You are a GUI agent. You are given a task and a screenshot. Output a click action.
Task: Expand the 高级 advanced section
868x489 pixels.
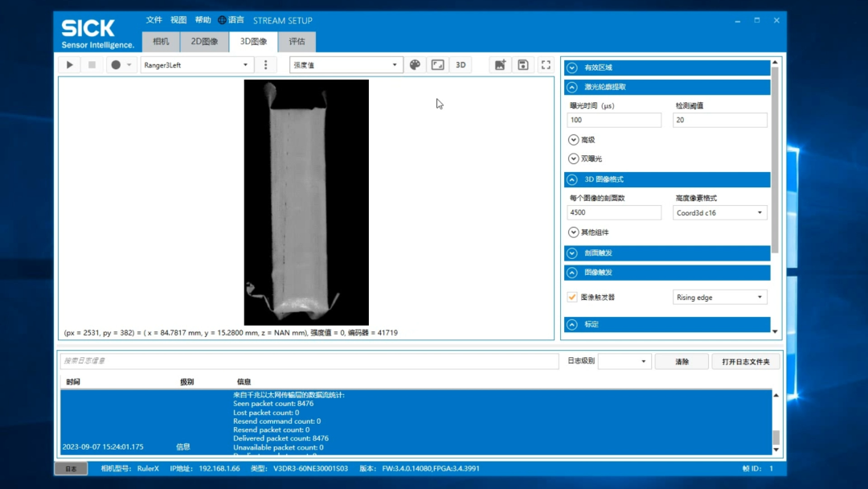click(x=574, y=140)
